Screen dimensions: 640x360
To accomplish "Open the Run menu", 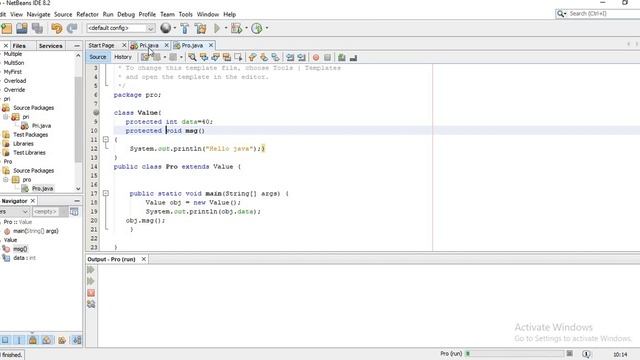I will click(x=108, y=14).
